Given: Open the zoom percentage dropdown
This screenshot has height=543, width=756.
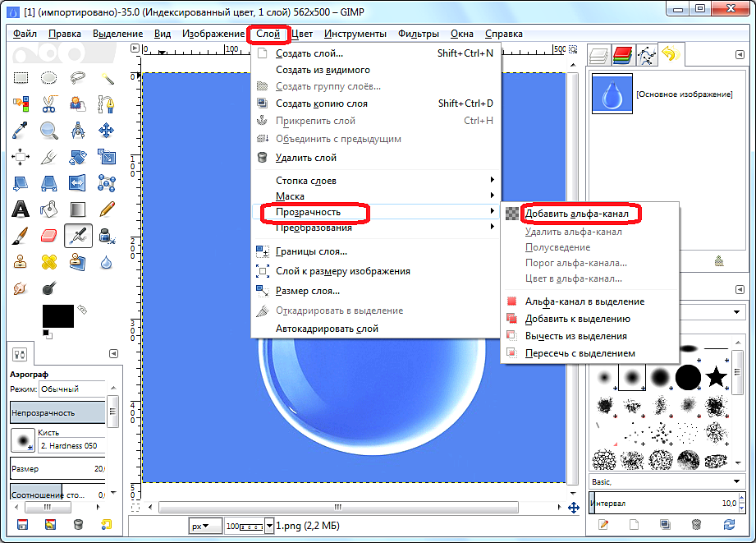Looking at the screenshot, I should coord(269,526).
